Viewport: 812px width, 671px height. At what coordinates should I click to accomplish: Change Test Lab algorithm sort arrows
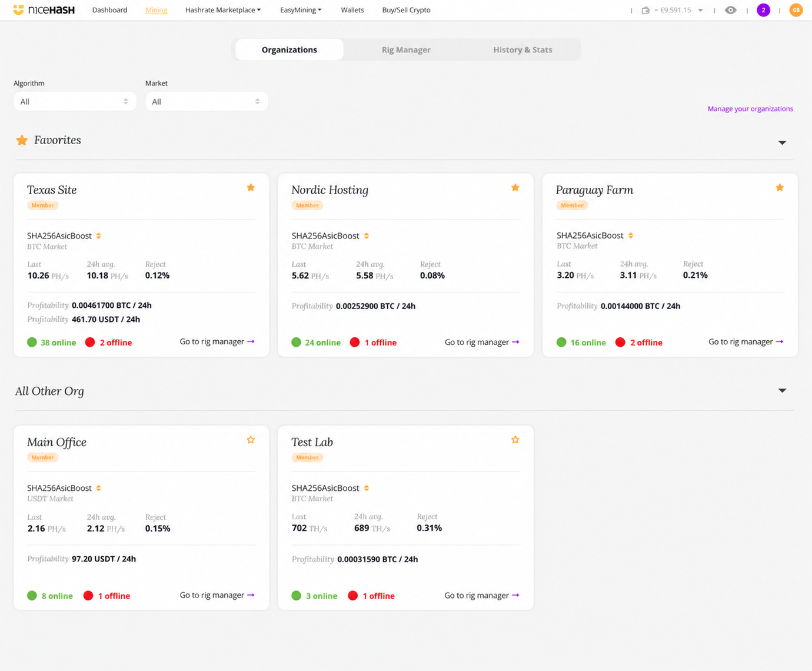[x=367, y=488]
